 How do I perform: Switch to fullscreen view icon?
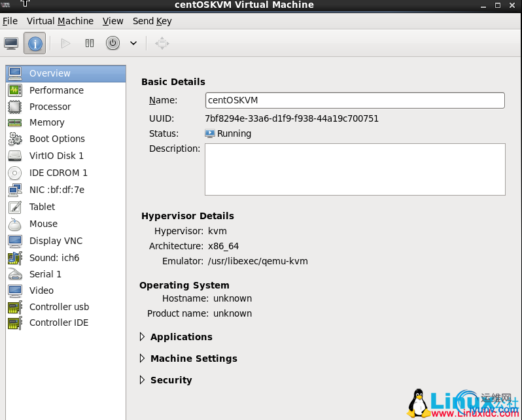point(162,43)
